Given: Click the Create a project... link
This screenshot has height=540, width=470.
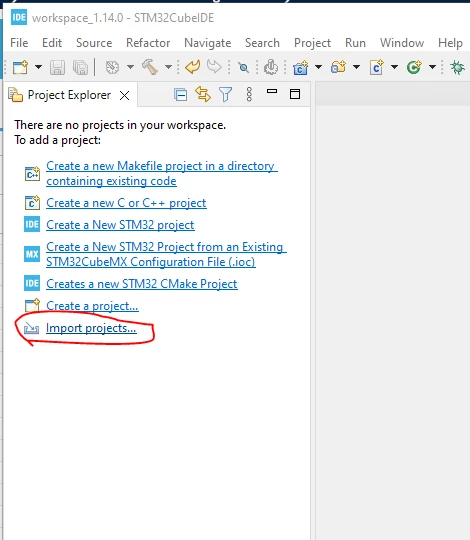Looking at the screenshot, I should tap(92, 306).
